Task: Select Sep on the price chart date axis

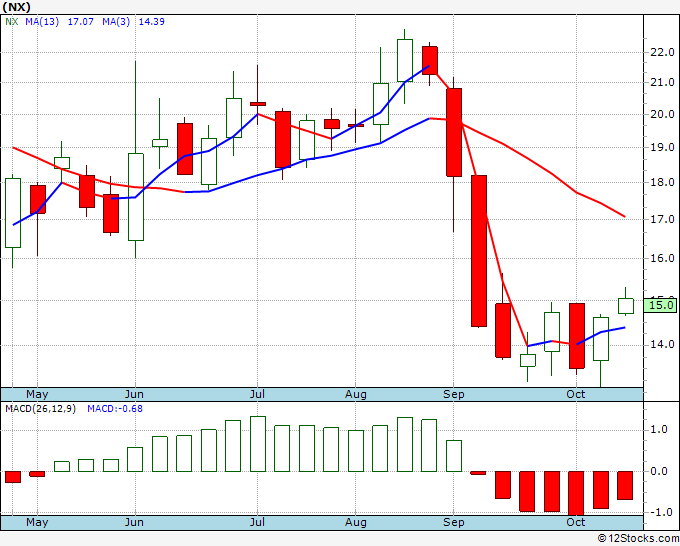Action: [x=454, y=394]
